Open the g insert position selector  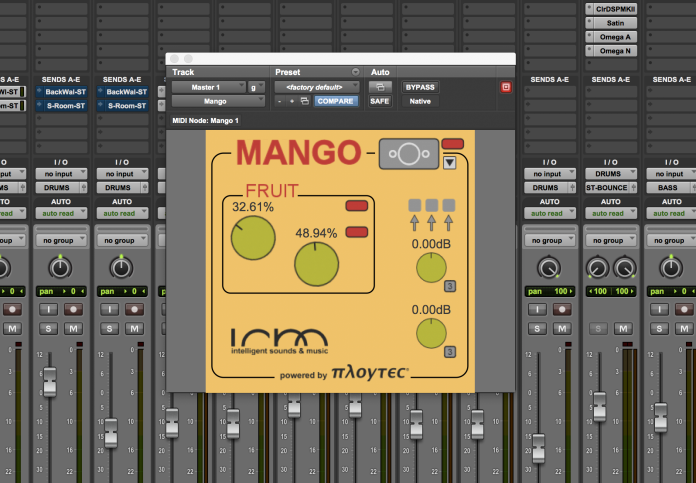256,87
